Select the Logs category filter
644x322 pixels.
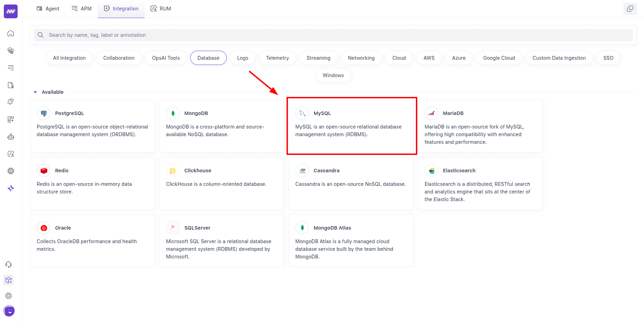tap(242, 58)
